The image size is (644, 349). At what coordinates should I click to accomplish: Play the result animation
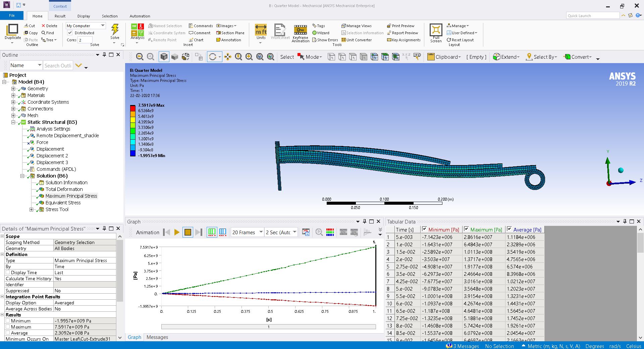(x=177, y=232)
